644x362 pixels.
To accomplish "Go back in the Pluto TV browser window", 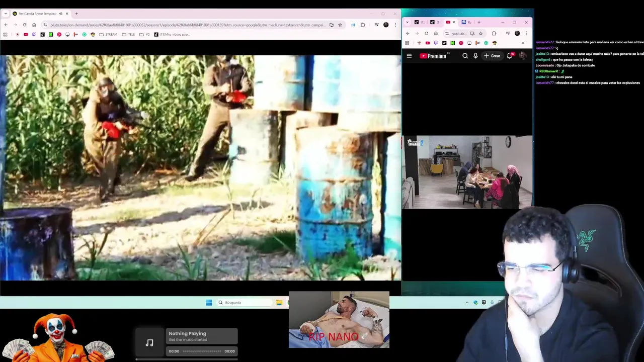I will tap(6, 25).
